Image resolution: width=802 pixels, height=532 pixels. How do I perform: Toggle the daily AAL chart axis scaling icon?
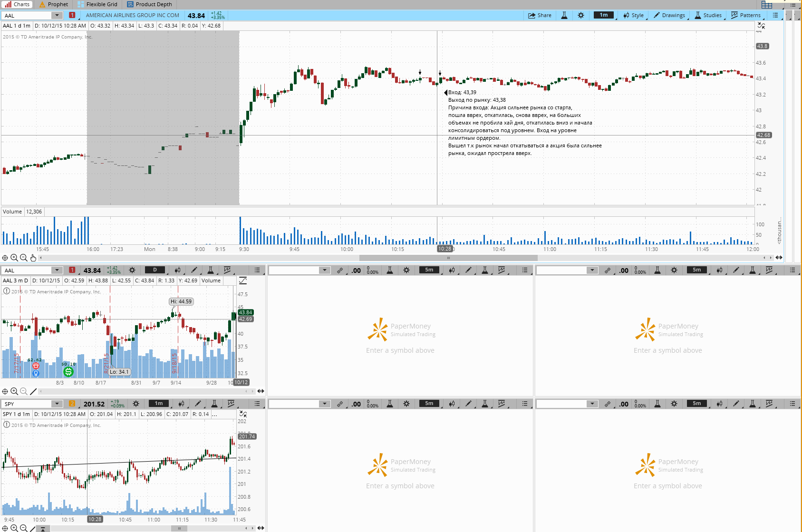click(243, 281)
